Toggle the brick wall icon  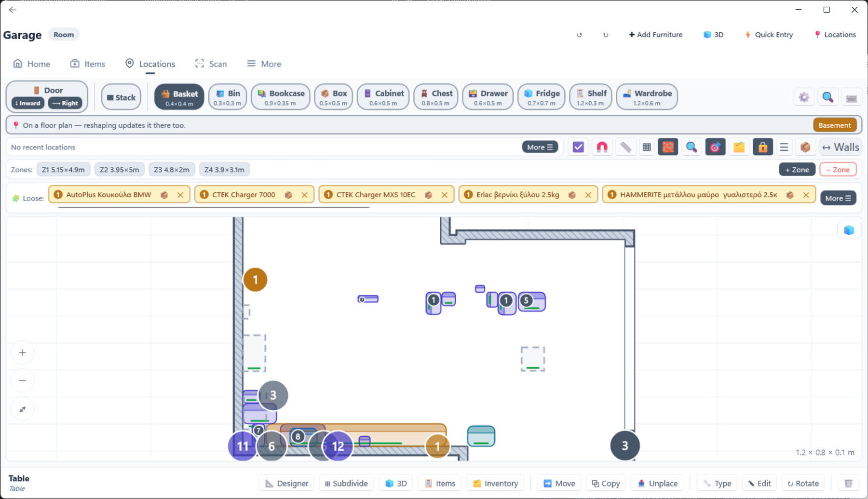tap(668, 147)
